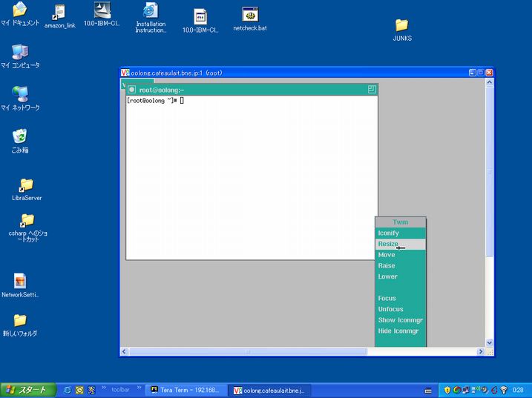Select Raise in the Twm menu

387,265
